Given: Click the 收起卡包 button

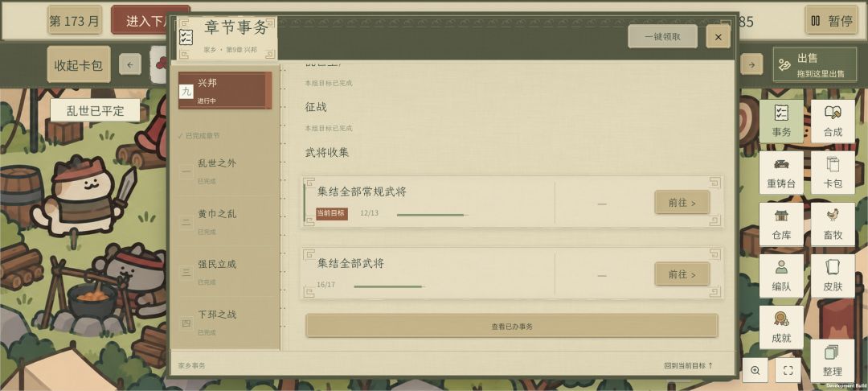Looking at the screenshot, I should [x=79, y=65].
